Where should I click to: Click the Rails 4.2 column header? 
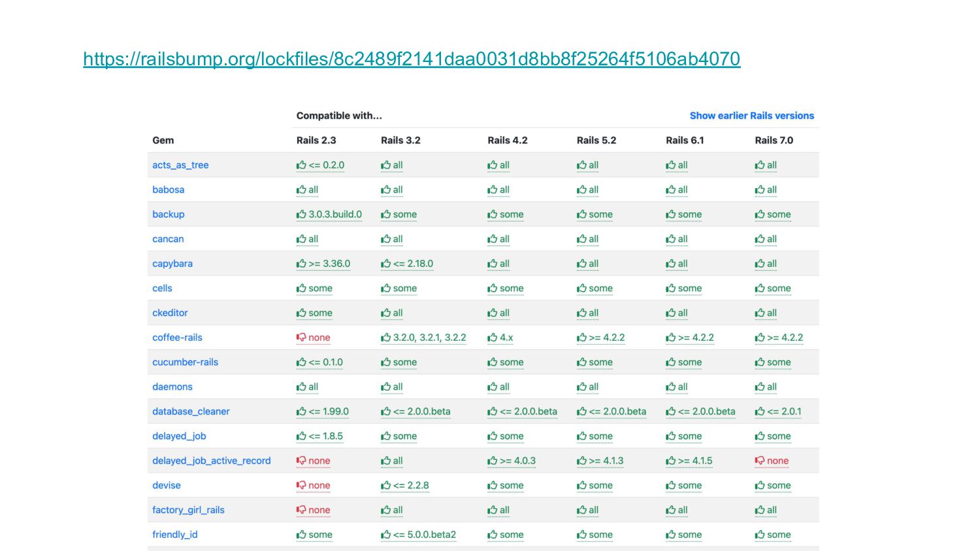[x=508, y=140]
